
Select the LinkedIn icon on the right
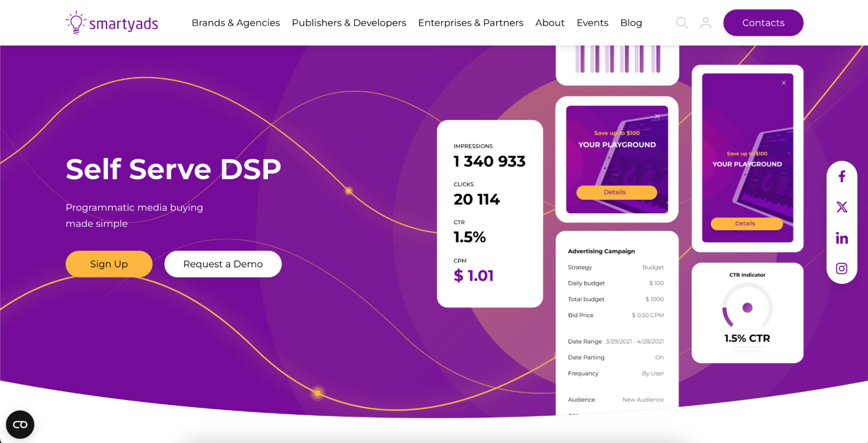coord(842,238)
